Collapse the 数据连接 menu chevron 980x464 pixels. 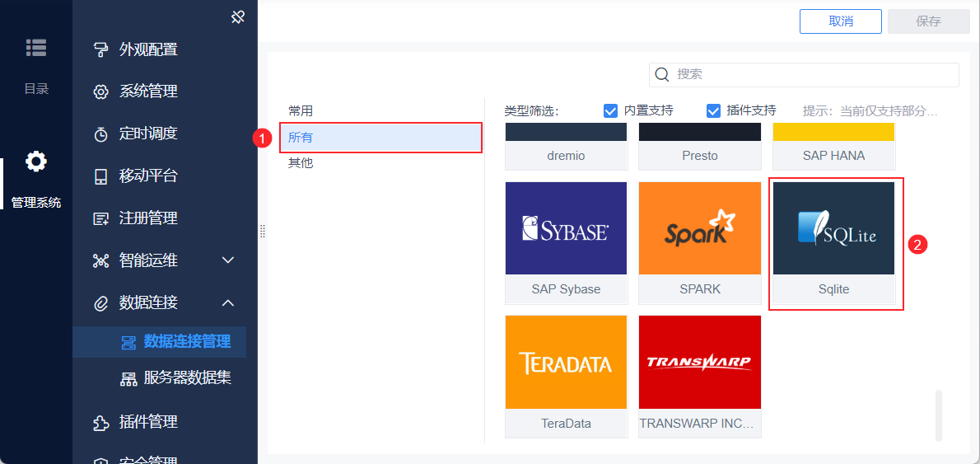228,303
